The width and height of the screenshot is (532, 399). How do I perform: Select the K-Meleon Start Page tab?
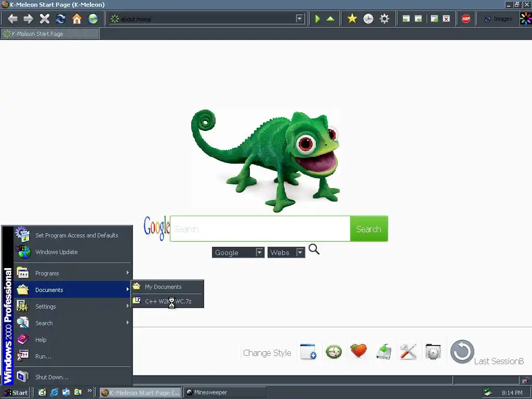pos(50,34)
